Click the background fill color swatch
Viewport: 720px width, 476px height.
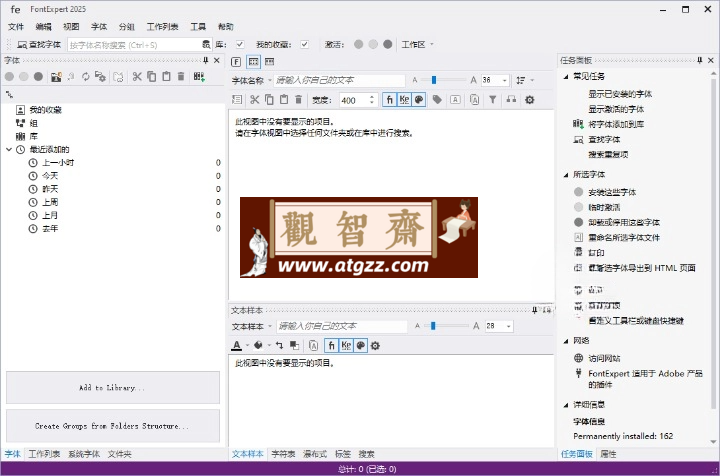coord(258,345)
